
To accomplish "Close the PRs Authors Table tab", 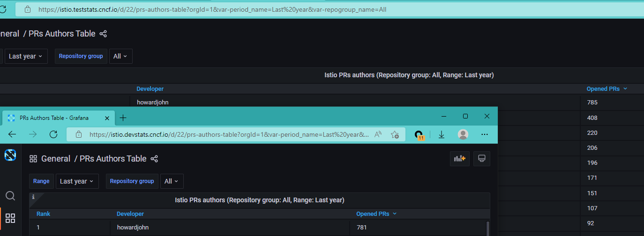I will [x=108, y=118].
